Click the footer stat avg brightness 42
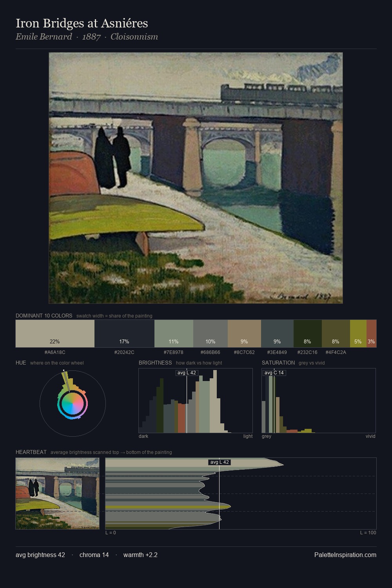Screen dimensions: 392x588 (x=40, y=555)
